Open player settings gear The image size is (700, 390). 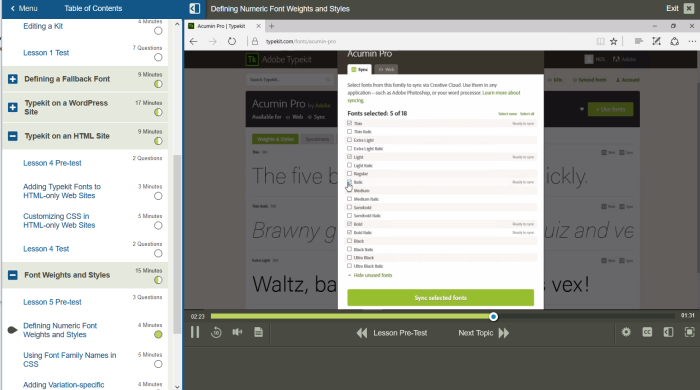(626, 332)
